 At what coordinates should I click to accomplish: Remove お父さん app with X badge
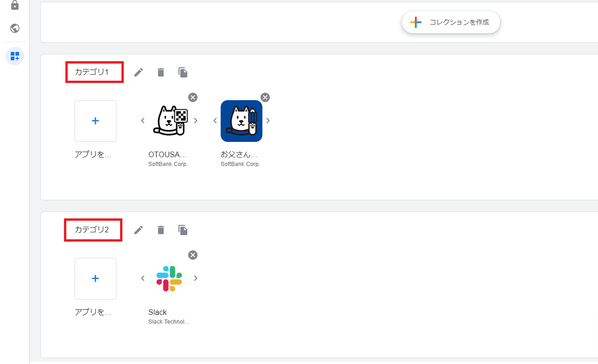pos(265,97)
